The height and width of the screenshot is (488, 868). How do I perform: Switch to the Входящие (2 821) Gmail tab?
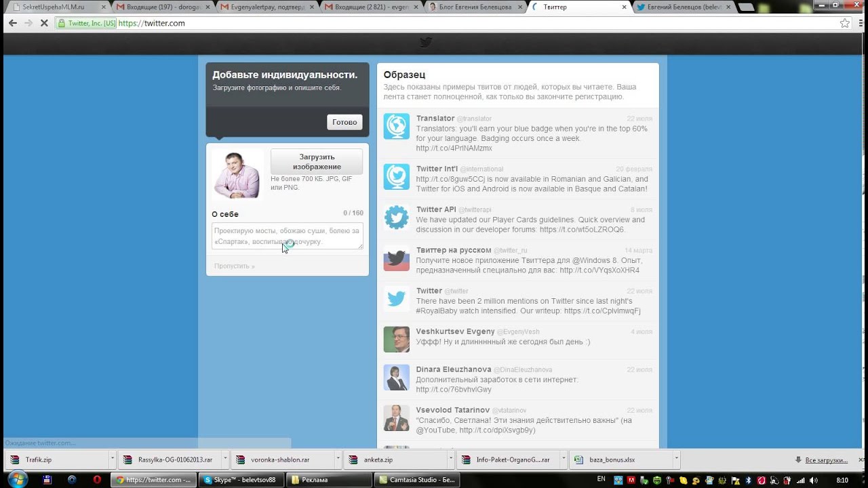pyautogui.click(x=371, y=7)
